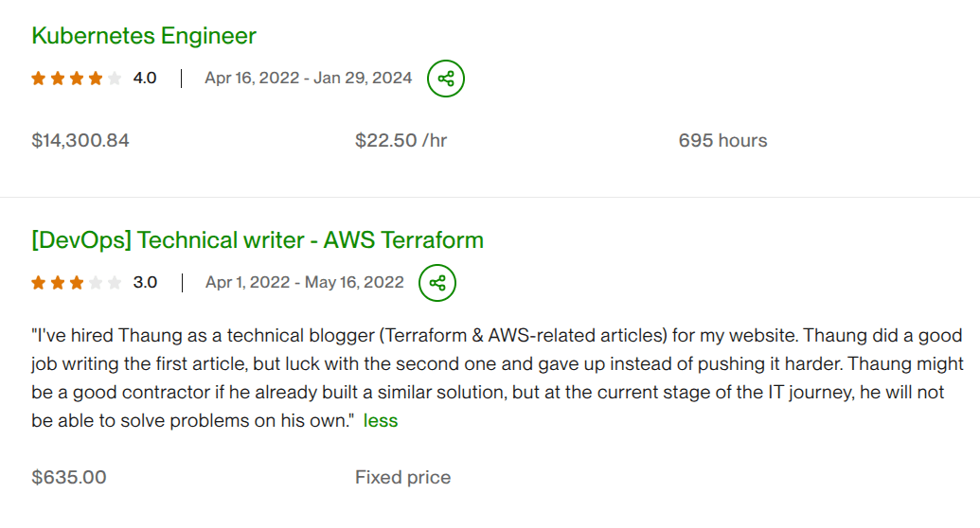The width and height of the screenshot is (980, 528).
Task: Click the $14,300.84 earnings amount
Action: coord(80,141)
